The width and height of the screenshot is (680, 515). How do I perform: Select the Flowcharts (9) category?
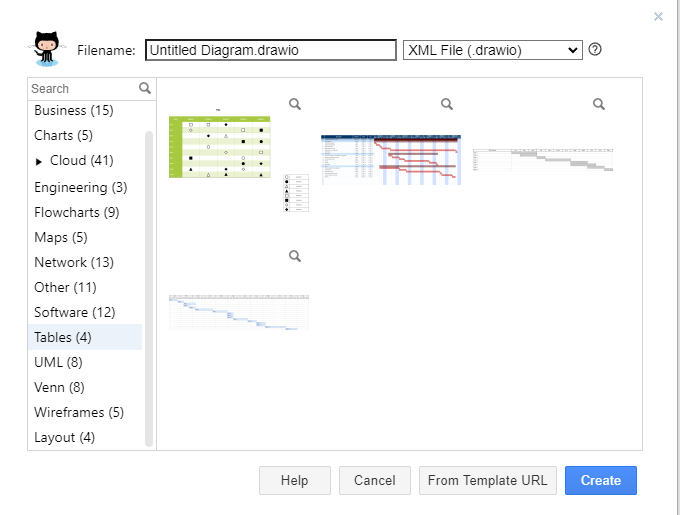[77, 212]
